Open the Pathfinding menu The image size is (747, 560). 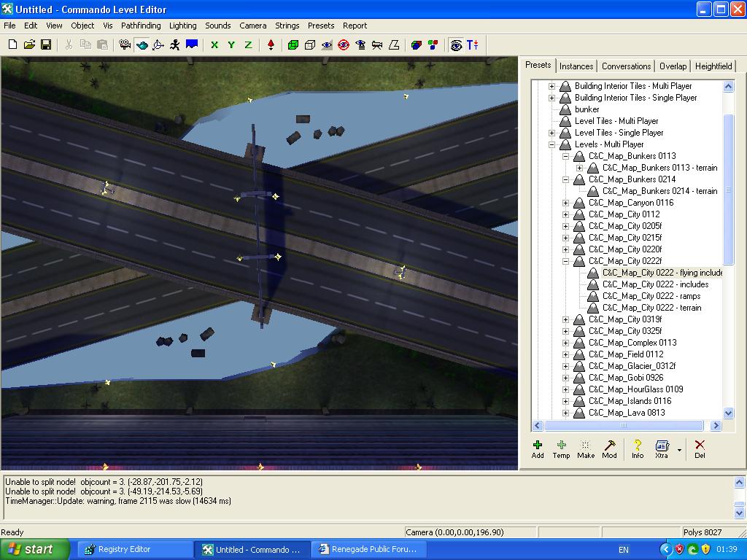click(x=141, y=26)
